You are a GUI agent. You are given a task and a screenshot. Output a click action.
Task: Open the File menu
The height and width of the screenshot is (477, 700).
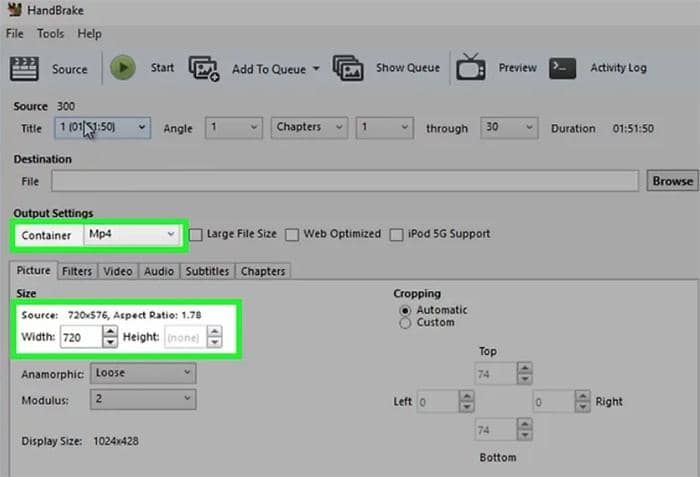14,33
